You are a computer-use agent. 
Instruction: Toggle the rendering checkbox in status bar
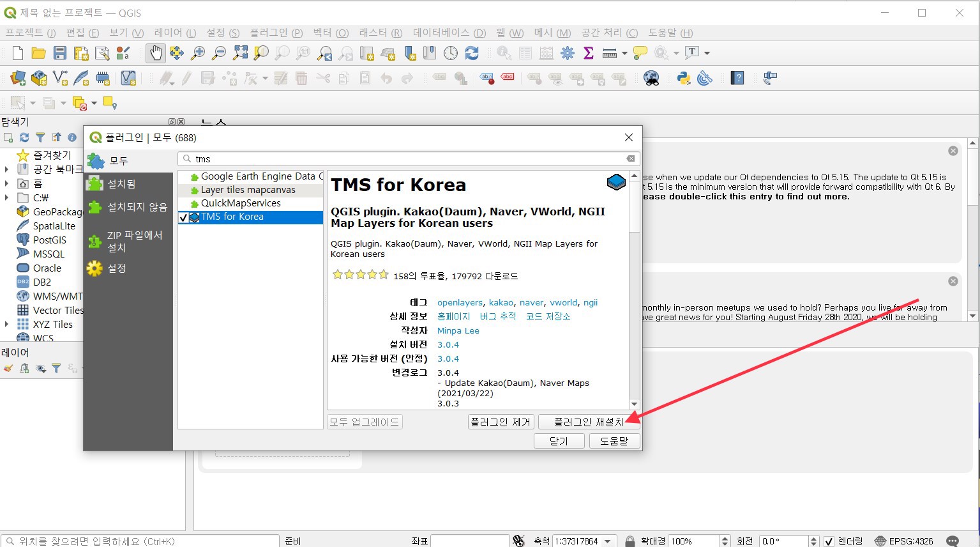click(829, 541)
